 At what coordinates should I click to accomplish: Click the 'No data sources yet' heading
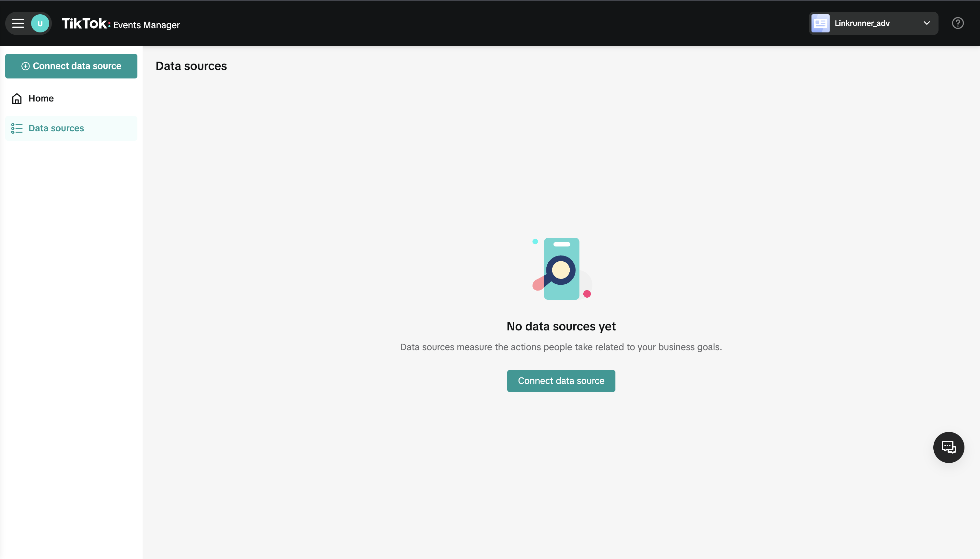[561, 326]
